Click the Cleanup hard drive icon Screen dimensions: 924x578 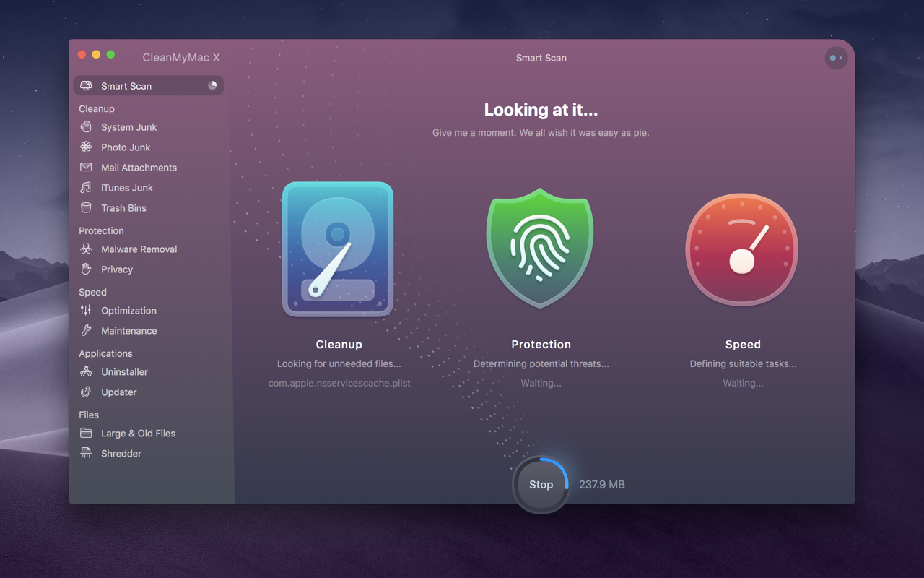[338, 249]
